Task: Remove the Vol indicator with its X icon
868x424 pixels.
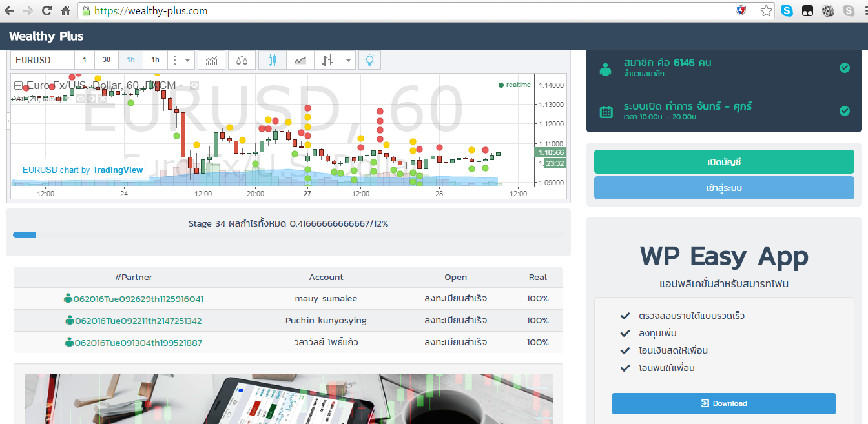Action: coord(102,99)
